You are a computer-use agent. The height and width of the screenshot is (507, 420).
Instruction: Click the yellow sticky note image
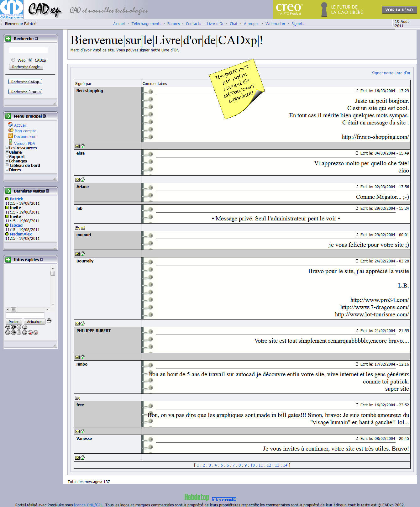tap(237, 89)
